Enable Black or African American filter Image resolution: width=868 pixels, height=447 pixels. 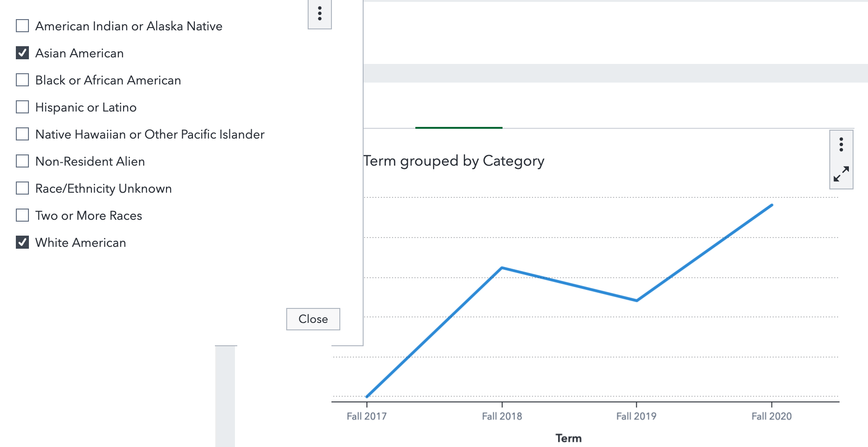pyautogui.click(x=22, y=80)
